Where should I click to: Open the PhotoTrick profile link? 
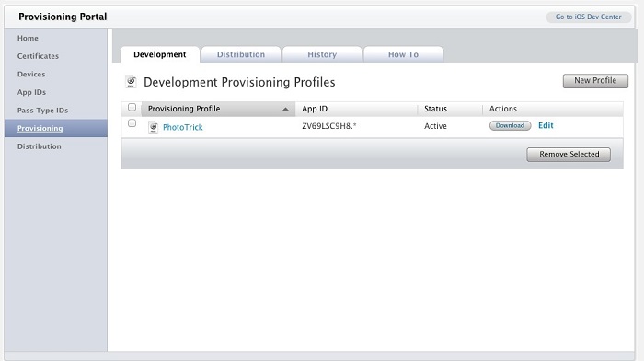coord(183,127)
